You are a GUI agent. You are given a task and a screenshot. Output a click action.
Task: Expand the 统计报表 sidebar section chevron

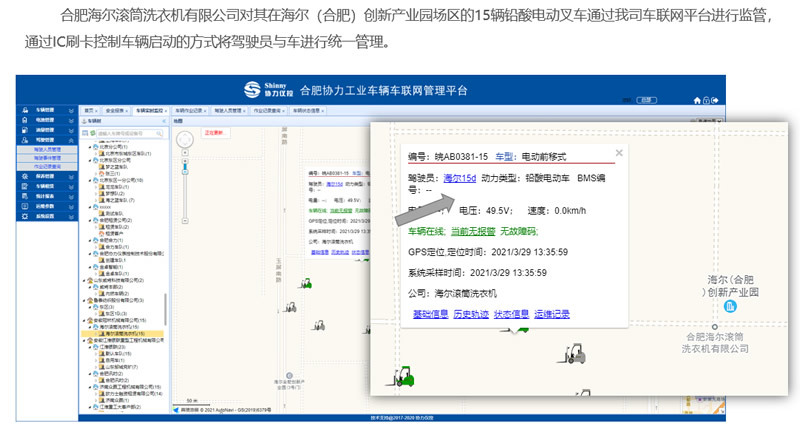click(x=71, y=196)
